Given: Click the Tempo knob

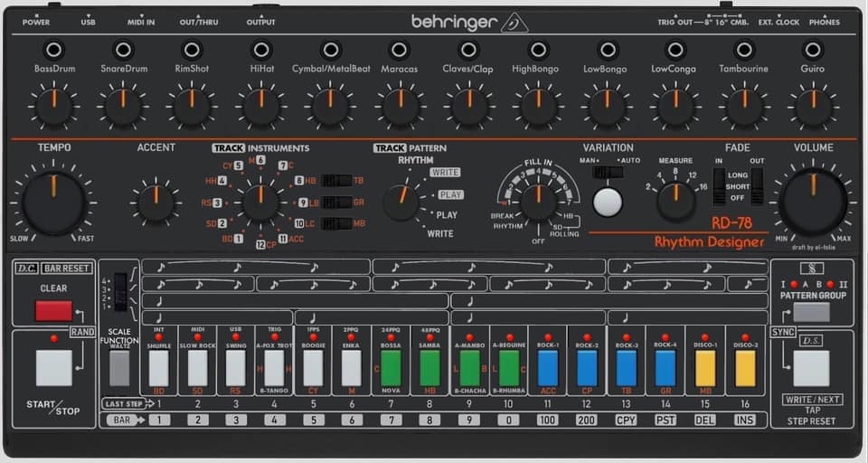Looking at the screenshot, I should click(53, 203).
